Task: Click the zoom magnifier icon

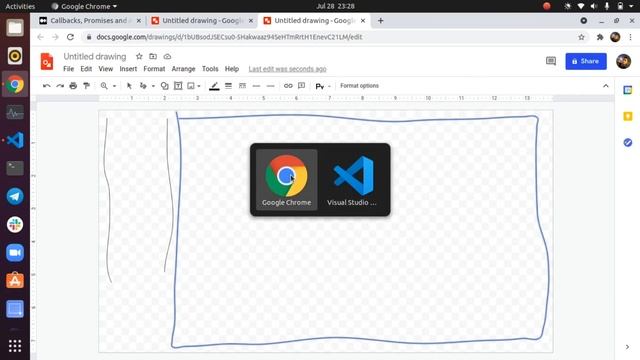Action: (104, 86)
